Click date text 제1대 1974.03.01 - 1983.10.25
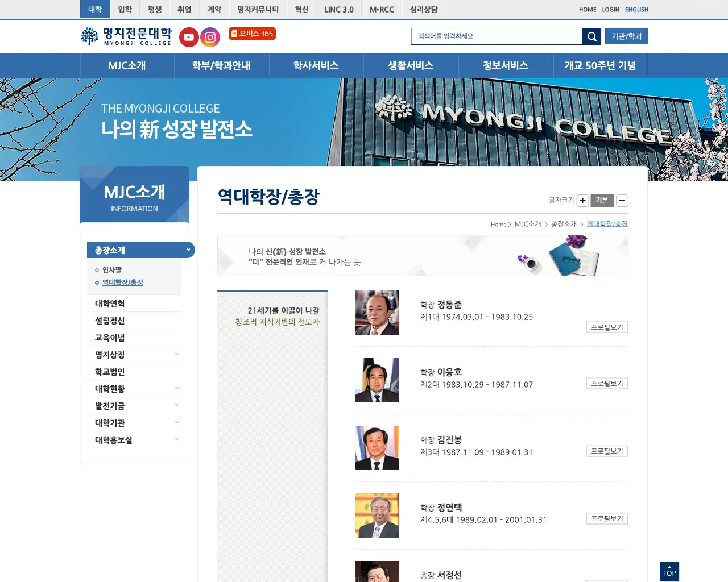The image size is (728, 582). click(x=477, y=317)
